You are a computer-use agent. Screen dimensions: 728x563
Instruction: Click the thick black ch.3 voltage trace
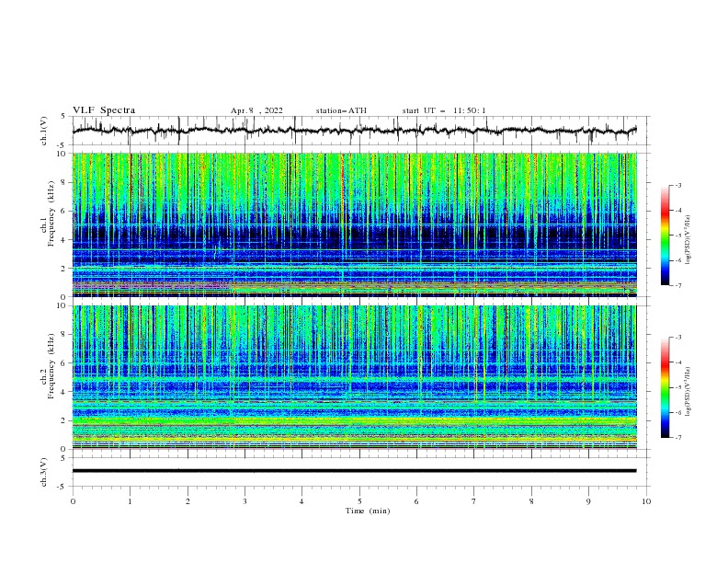[354, 471]
